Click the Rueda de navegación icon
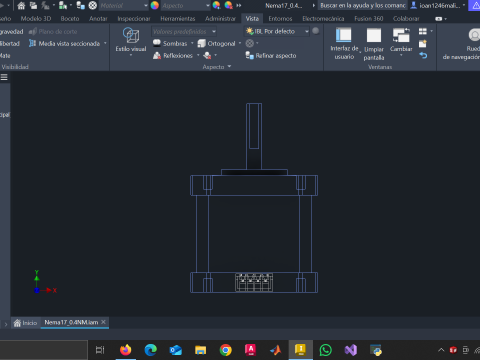Viewport: 480px width, 360px height. pyautogui.click(x=474, y=35)
